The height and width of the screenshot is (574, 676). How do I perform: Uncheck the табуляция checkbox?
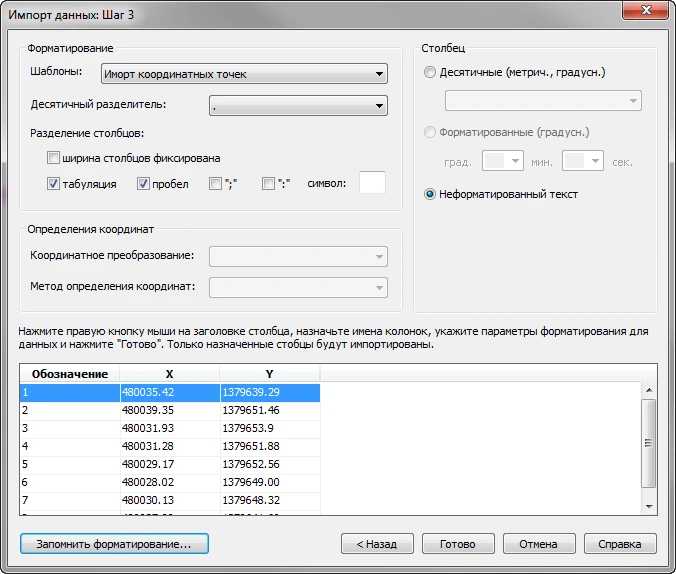[53, 184]
